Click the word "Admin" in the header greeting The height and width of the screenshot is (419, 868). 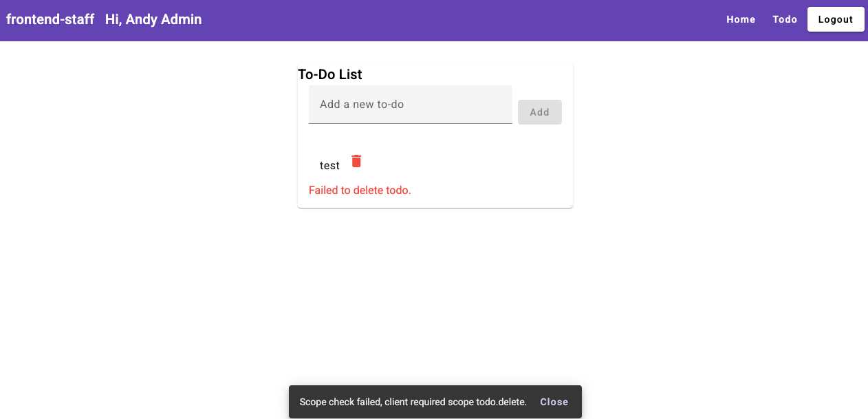[182, 19]
